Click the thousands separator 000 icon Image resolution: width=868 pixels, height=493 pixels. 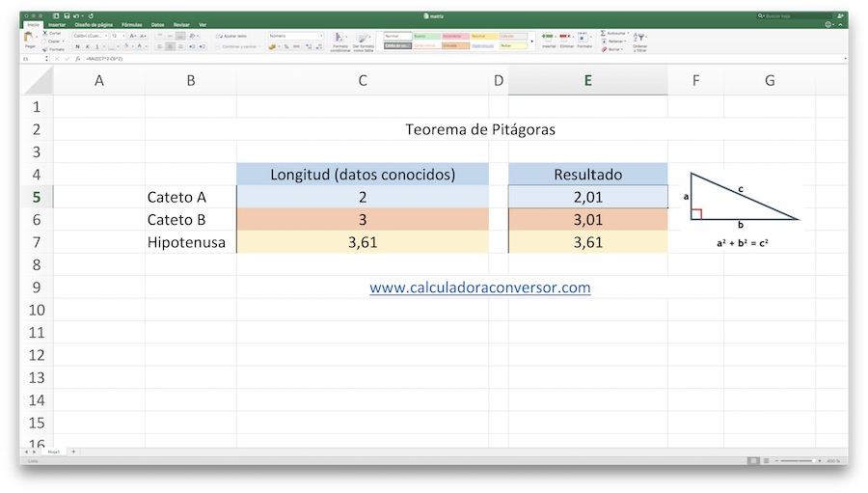pyautogui.click(x=297, y=46)
